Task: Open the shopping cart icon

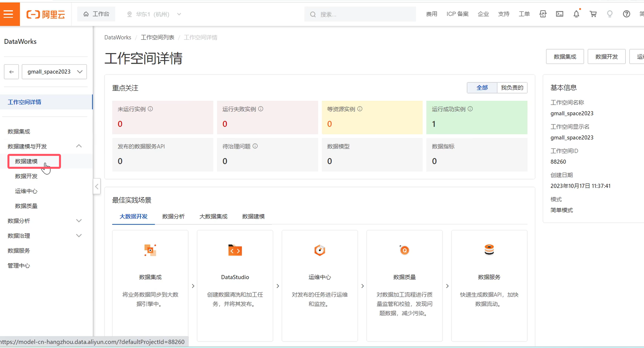Action: pyautogui.click(x=593, y=14)
